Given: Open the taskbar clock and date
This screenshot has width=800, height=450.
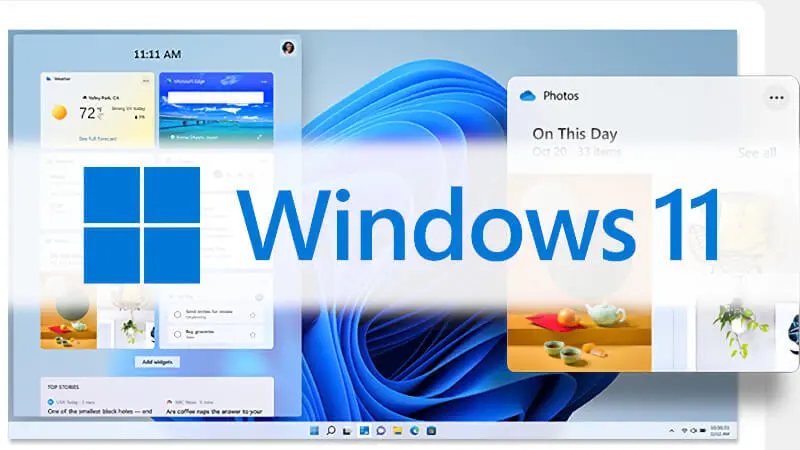Looking at the screenshot, I should tap(720, 431).
